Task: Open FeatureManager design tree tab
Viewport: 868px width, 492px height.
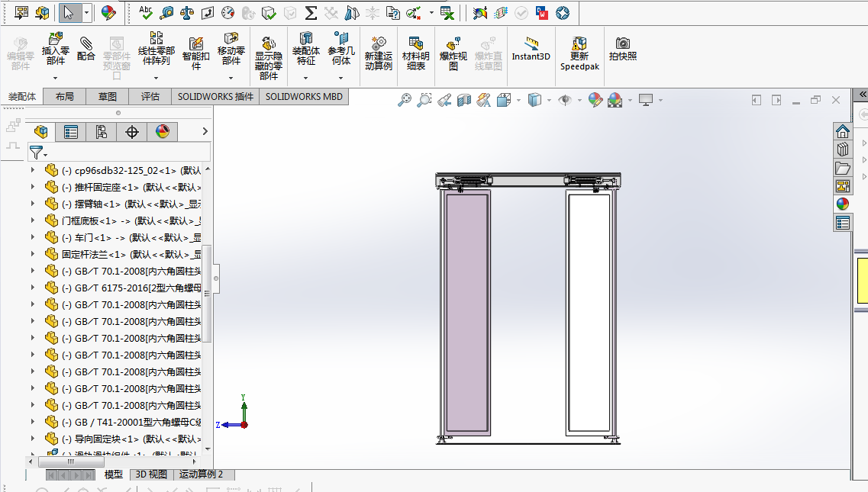Action: [x=40, y=132]
